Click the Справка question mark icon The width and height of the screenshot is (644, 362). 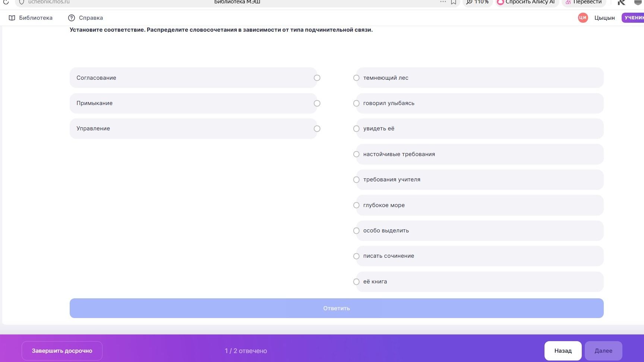tap(72, 18)
